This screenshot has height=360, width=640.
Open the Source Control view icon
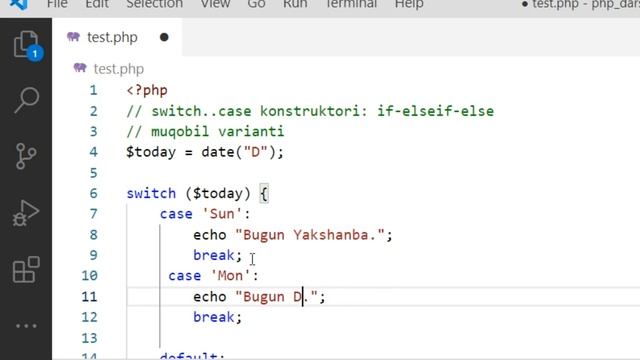click(26, 156)
